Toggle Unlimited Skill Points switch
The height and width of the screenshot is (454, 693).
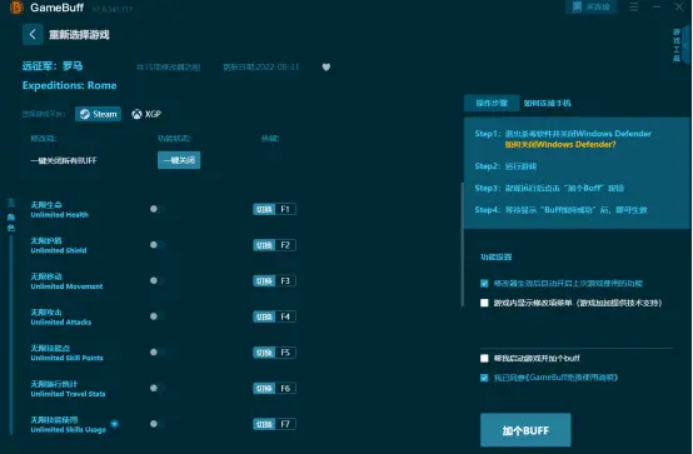[157, 352]
